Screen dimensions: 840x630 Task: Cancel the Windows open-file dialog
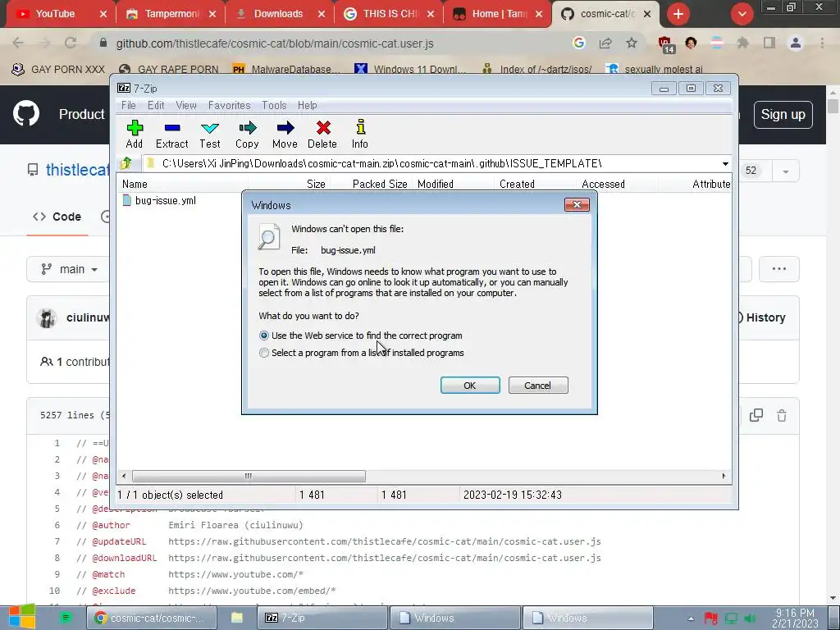click(538, 386)
